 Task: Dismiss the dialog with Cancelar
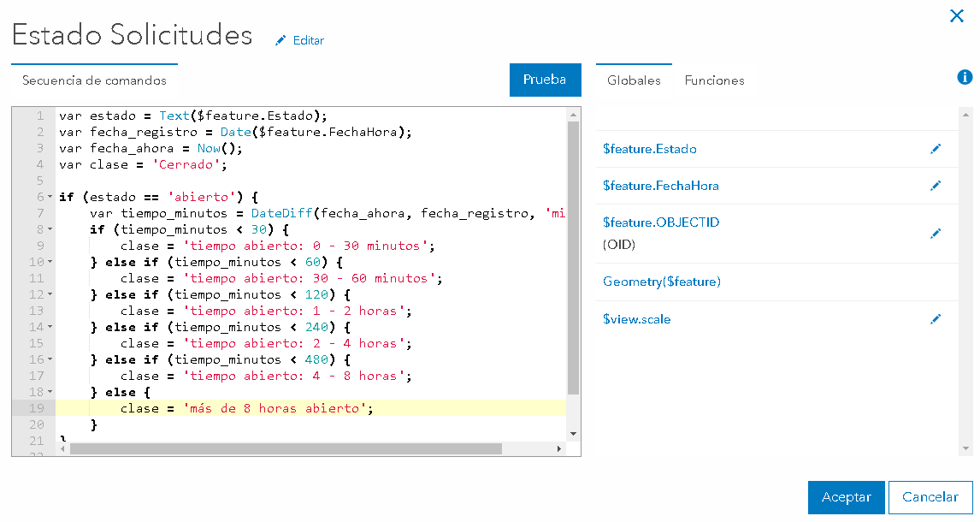pyautogui.click(x=930, y=497)
